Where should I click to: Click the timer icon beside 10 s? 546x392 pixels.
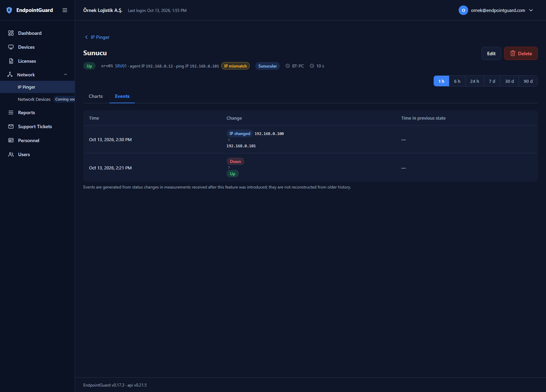pos(312,66)
